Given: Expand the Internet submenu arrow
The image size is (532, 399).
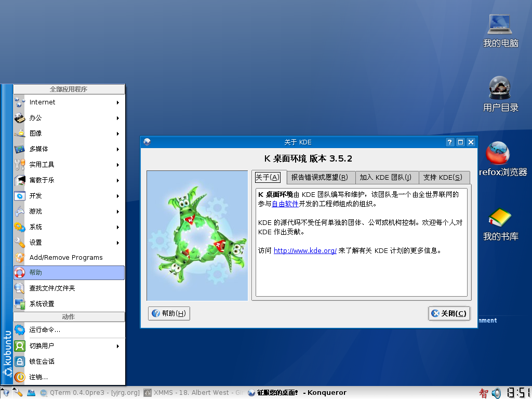Looking at the screenshot, I should (118, 102).
